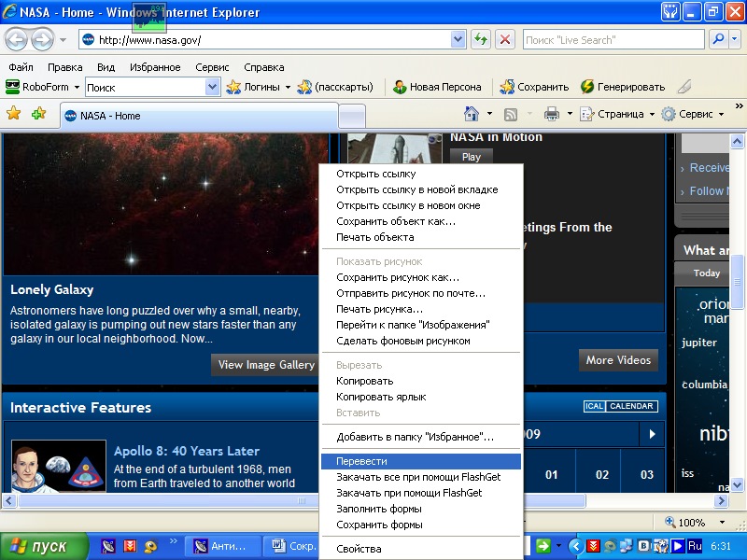Open a new blank tab
Image resolution: width=747 pixels, height=560 pixels.
pyautogui.click(x=352, y=116)
